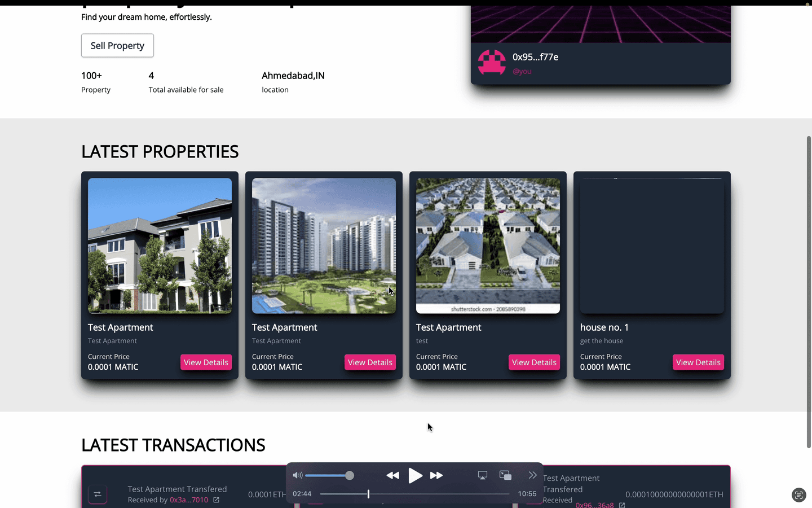View details of first Test Apartment card

click(206, 362)
